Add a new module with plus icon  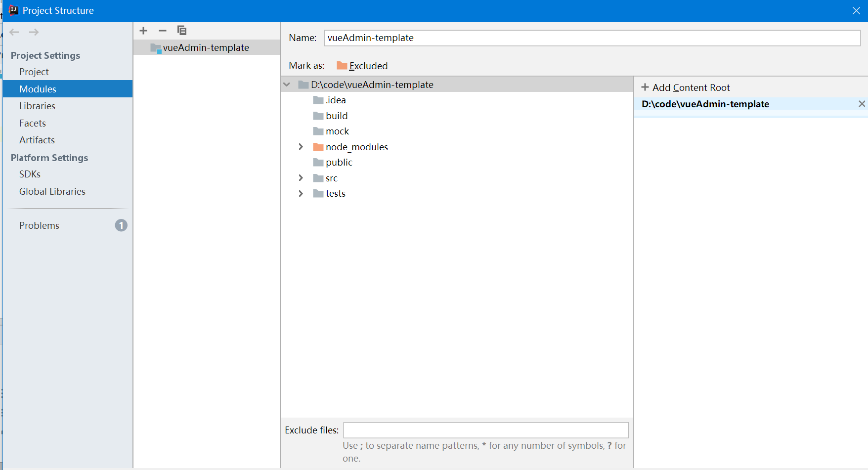[x=143, y=31]
